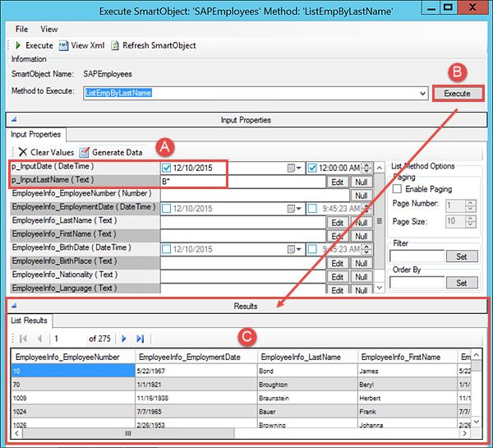Click Set button under Filter
This screenshot has height=448, width=493.
[x=461, y=256]
